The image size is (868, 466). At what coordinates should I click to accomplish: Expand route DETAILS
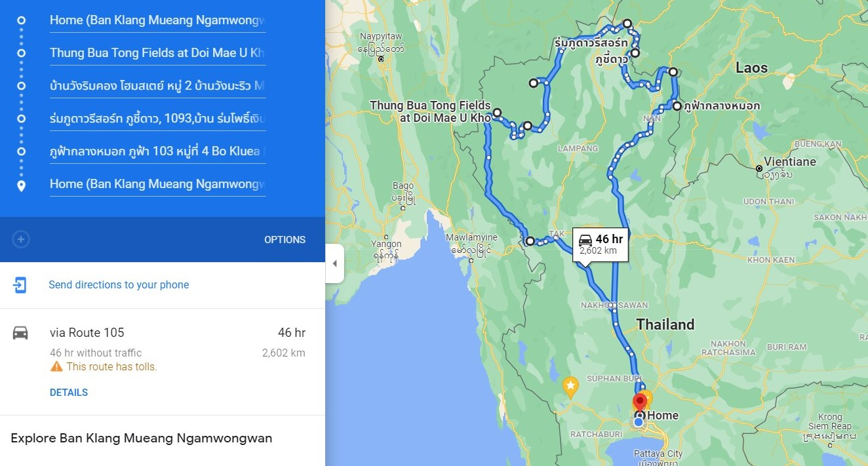pyautogui.click(x=69, y=393)
